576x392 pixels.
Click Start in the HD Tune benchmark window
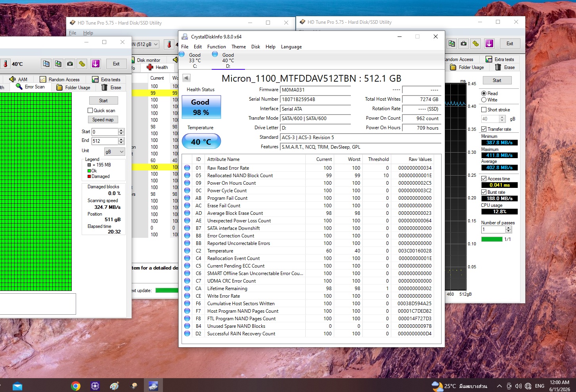pos(497,80)
